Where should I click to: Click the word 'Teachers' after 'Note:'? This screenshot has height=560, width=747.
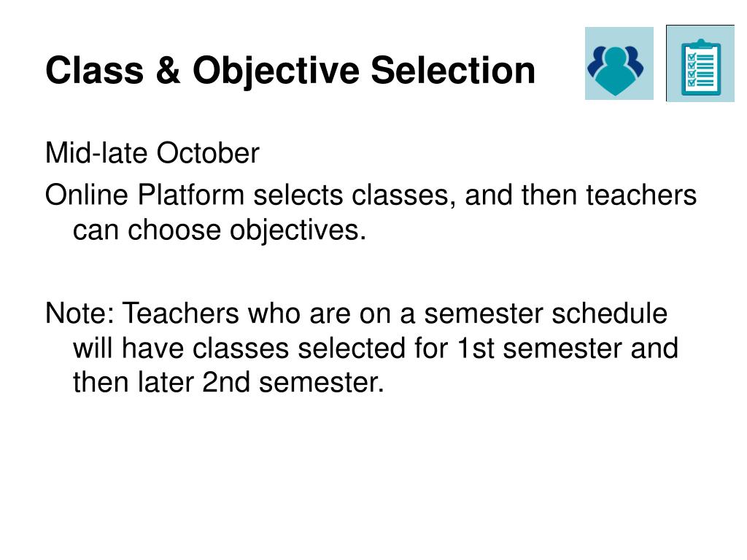click(181, 314)
